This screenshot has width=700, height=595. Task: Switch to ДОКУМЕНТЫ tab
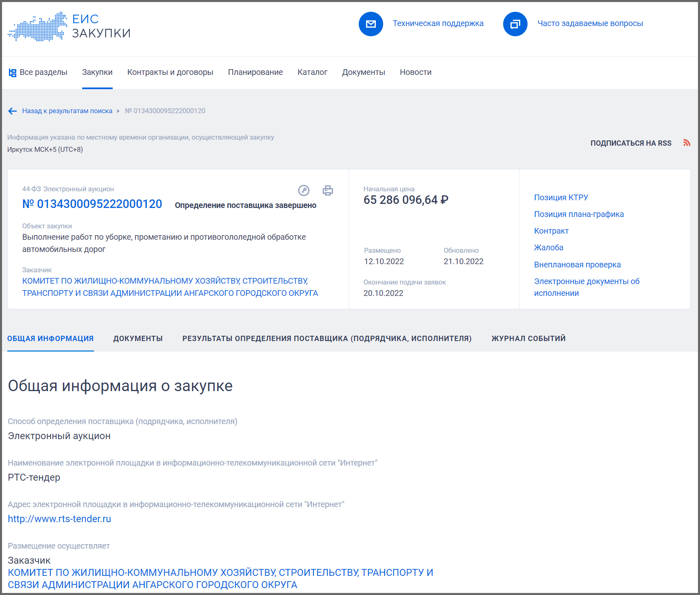(138, 339)
